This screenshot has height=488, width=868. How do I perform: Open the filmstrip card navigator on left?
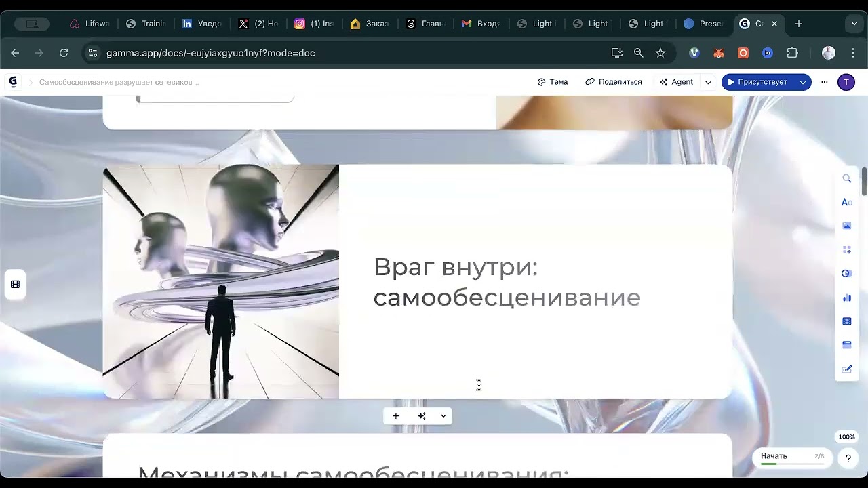(x=15, y=285)
